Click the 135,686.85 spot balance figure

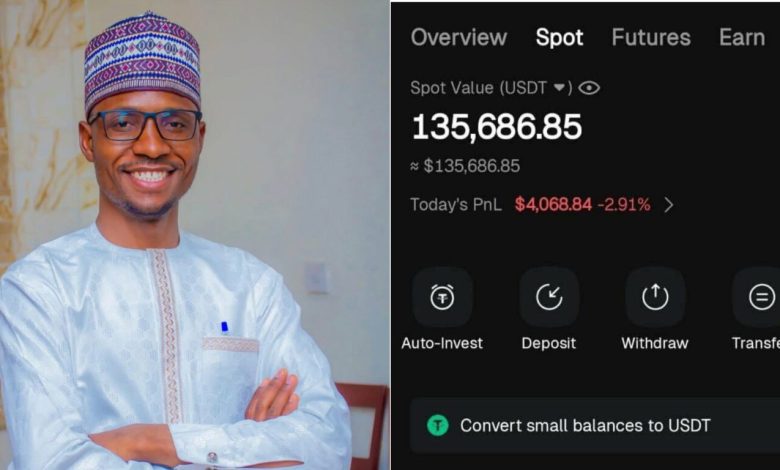coord(497,127)
